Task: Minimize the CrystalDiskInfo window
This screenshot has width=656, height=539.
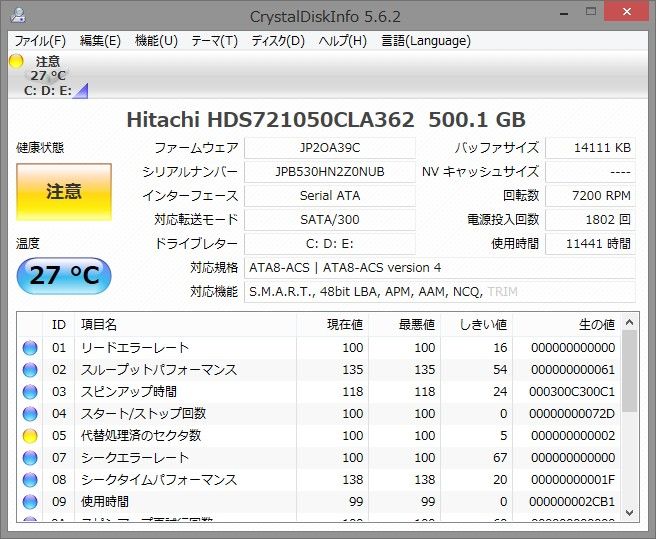Action: point(565,13)
